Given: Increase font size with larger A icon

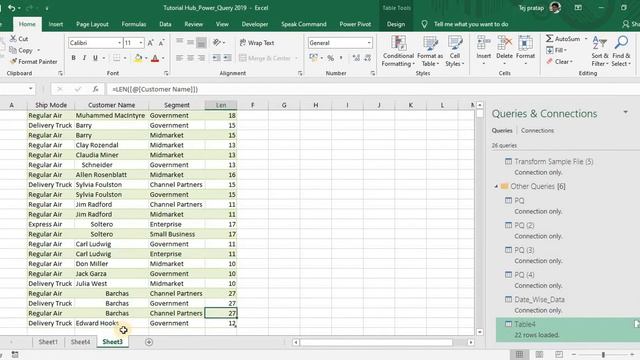Looking at the screenshot, I should (x=150, y=43).
